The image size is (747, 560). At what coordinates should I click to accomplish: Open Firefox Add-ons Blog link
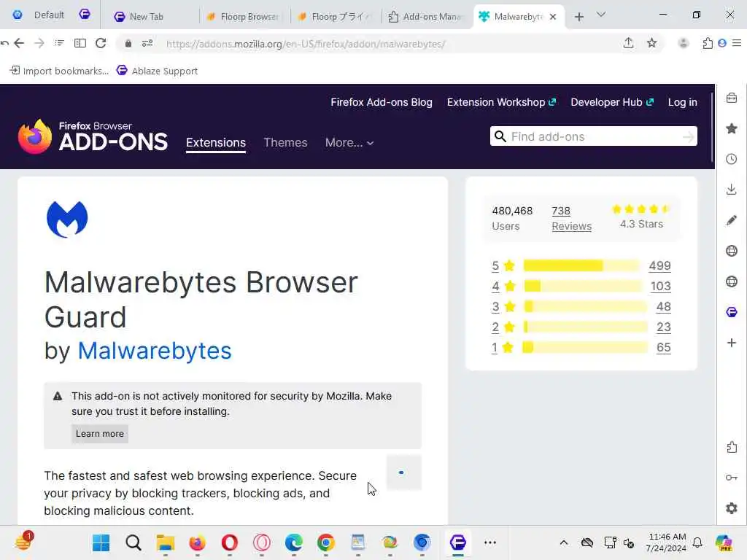382,102
